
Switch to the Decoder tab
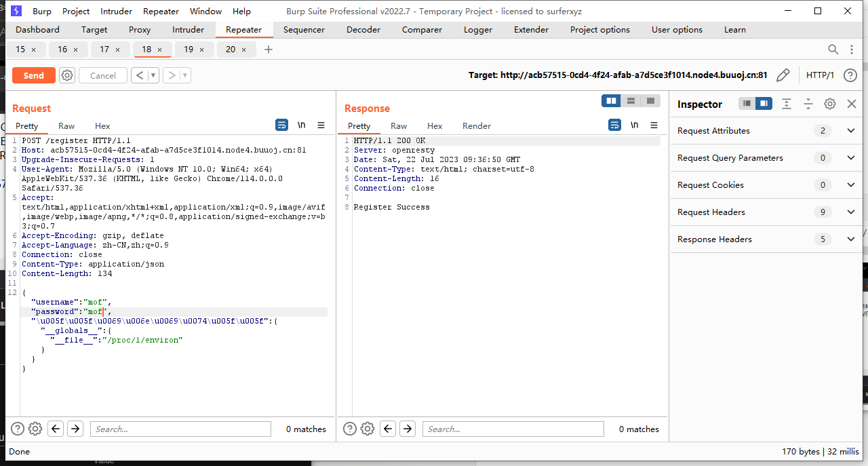pyautogui.click(x=363, y=30)
